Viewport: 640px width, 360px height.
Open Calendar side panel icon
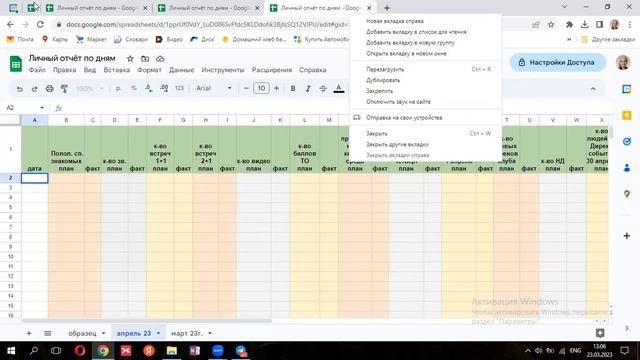click(x=627, y=89)
